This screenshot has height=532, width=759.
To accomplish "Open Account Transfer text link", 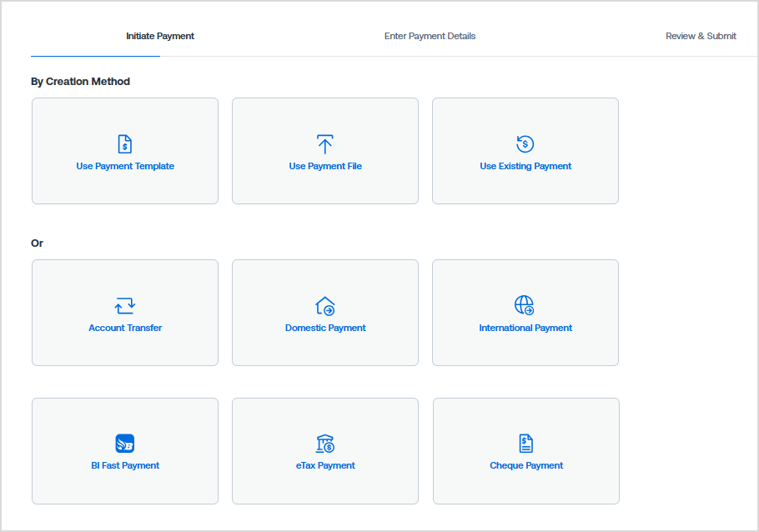I will pyautogui.click(x=125, y=328).
